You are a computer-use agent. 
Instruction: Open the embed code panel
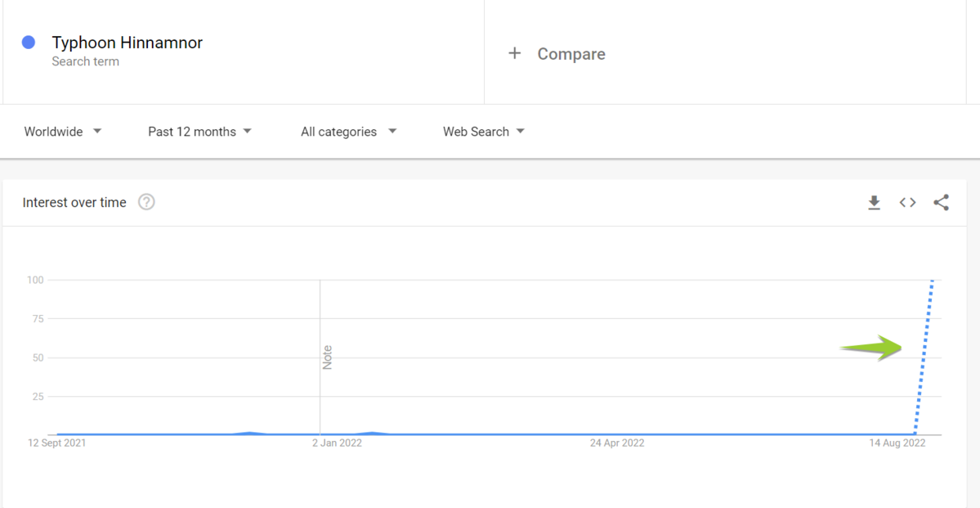tap(907, 202)
